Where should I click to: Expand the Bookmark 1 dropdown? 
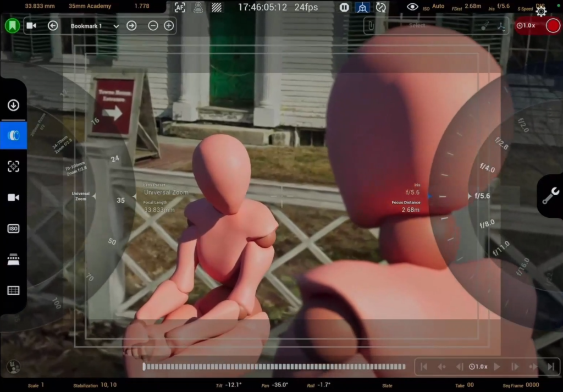tap(116, 26)
